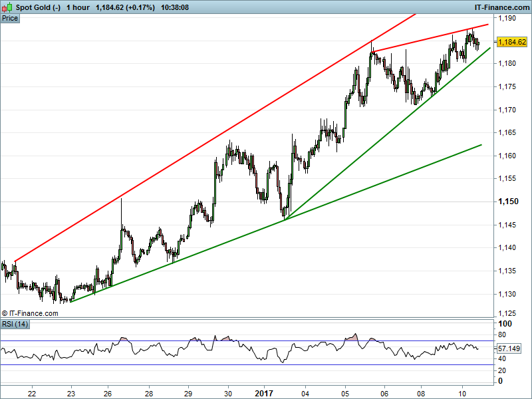
Task: Click date 29 on the time axis
Action: (x=188, y=394)
